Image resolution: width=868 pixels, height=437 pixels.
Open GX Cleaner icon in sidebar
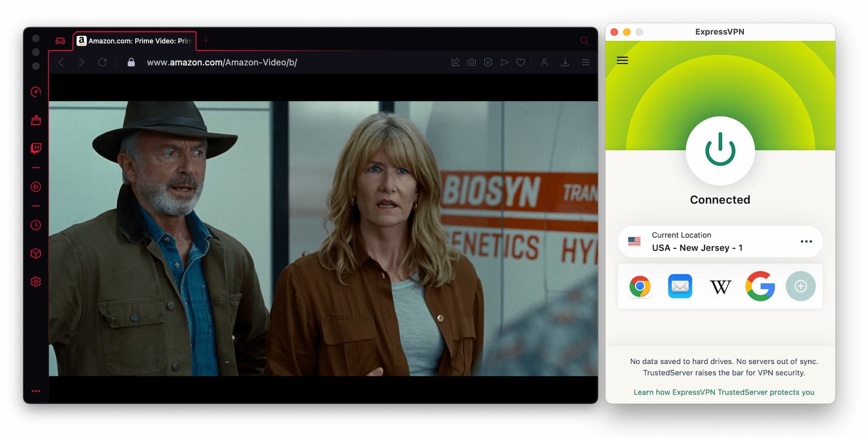(36, 120)
